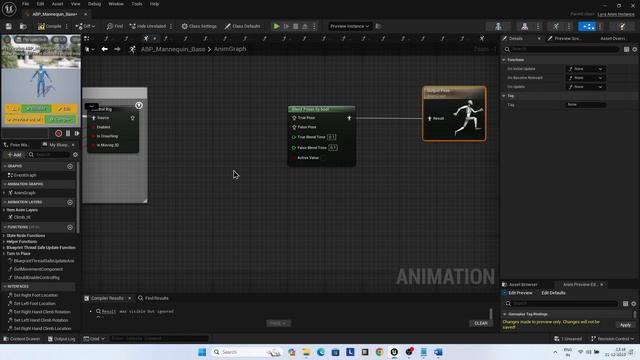Open the Debug menu
The height and width of the screenshot is (360, 640).
[94, 4]
